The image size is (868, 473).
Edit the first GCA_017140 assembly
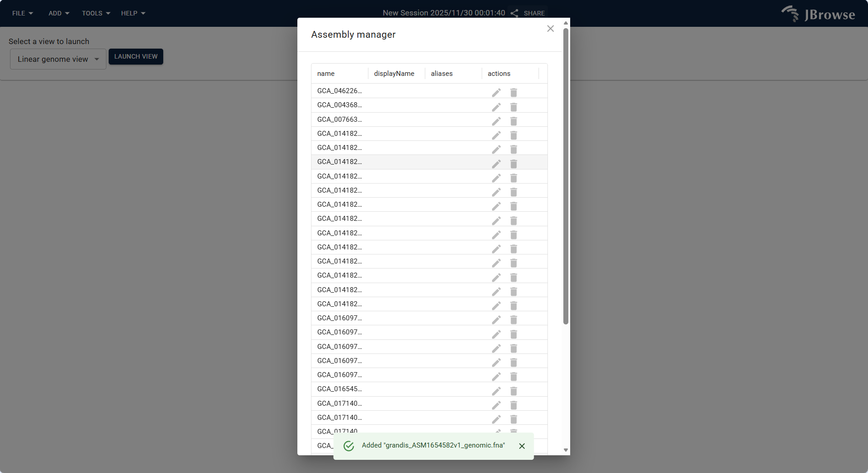coord(496,405)
